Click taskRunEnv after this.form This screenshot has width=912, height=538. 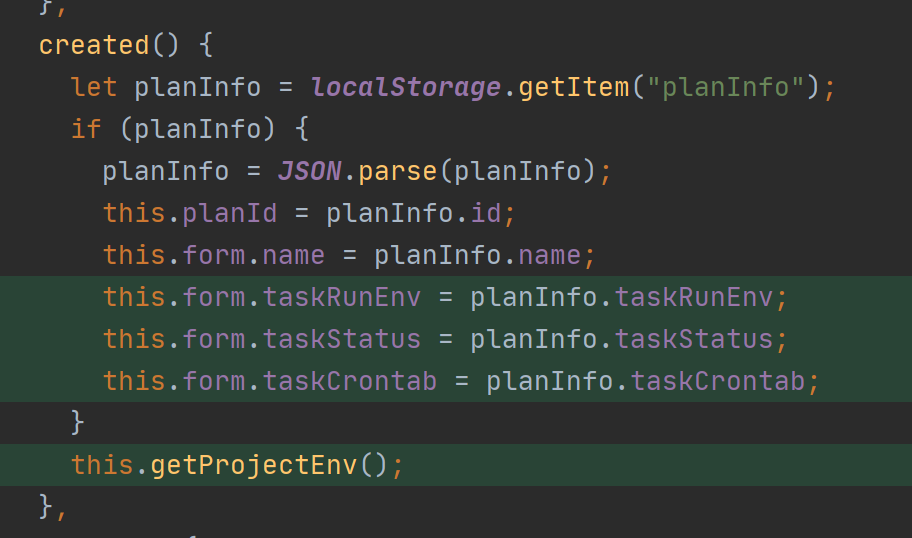(x=341, y=297)
